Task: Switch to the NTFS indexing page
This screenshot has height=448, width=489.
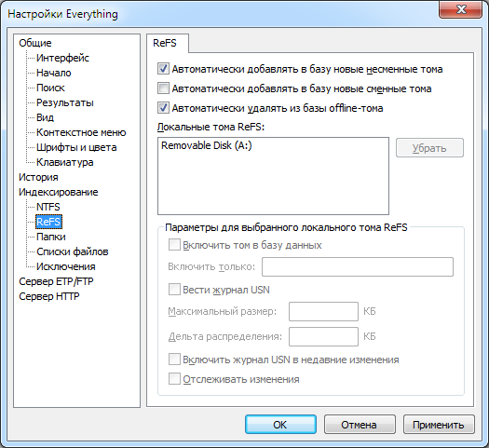Action: 48,207
